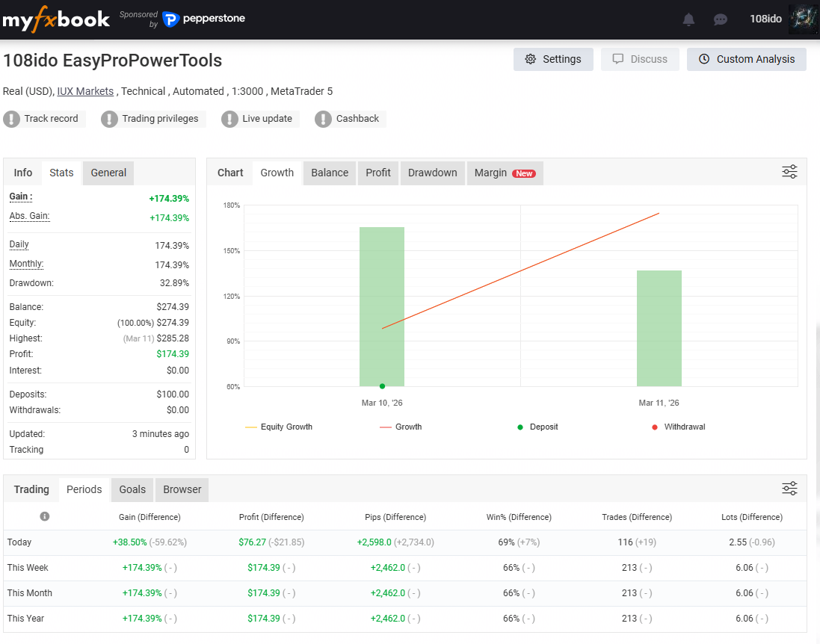The image size is (820, 644).
Task: Open the Settings button
Action: pos(553,59)
